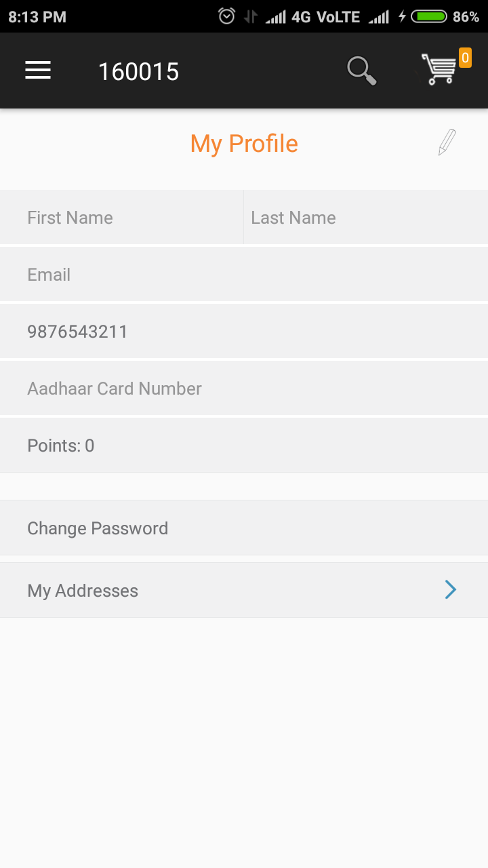Tap the 160015 title in the toolbar
The image size is (488, 868).
(x=140, y=71)
